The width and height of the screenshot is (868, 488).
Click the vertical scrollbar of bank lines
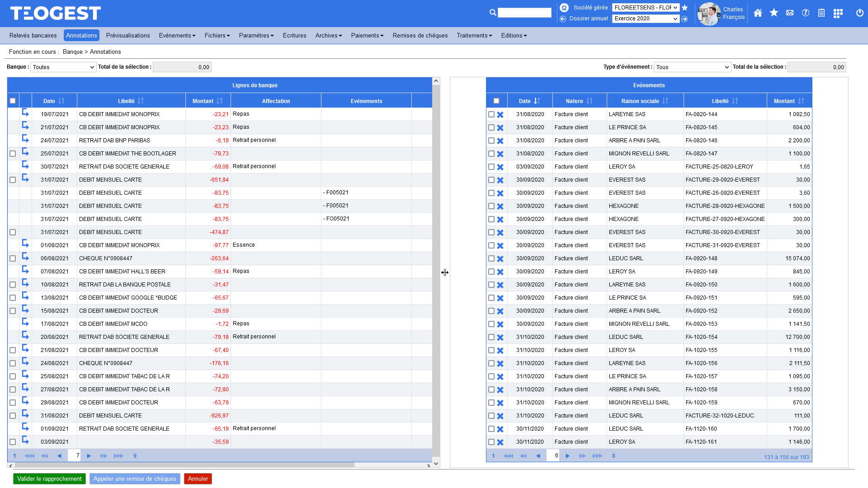coord(436,271)
